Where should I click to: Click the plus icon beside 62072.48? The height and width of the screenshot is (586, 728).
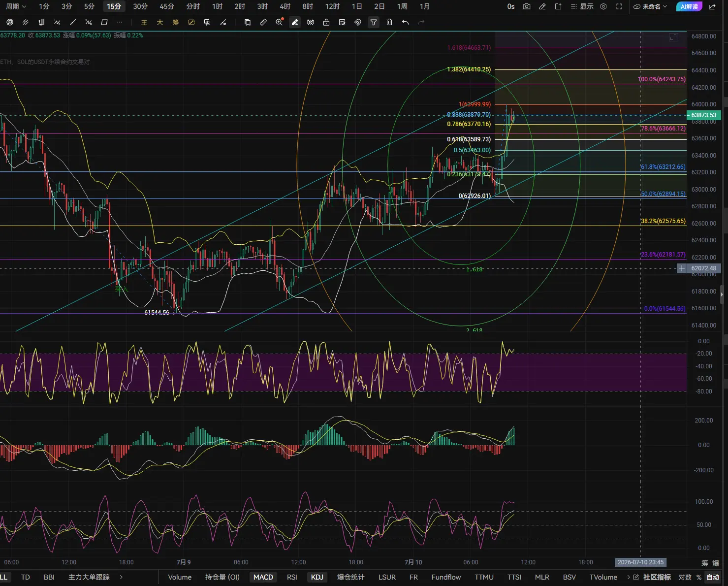point(682,268)
